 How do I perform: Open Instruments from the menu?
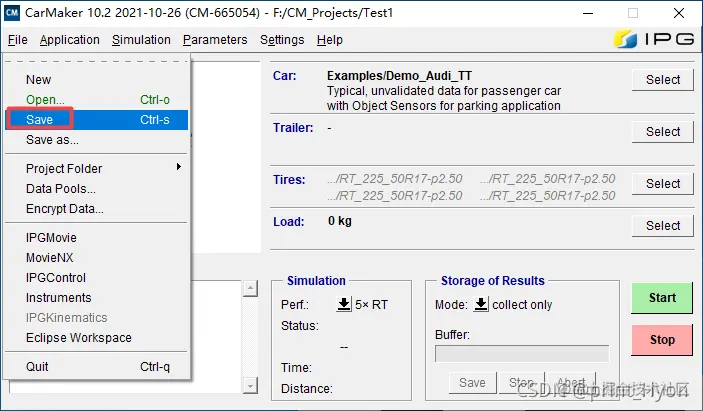(x=96, y=298)
